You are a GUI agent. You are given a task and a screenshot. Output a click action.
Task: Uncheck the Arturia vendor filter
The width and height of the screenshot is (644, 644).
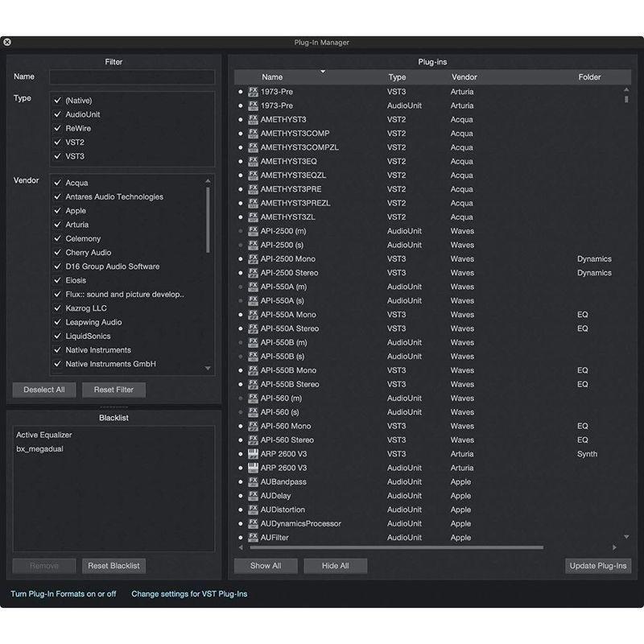[x=57, y=225]
